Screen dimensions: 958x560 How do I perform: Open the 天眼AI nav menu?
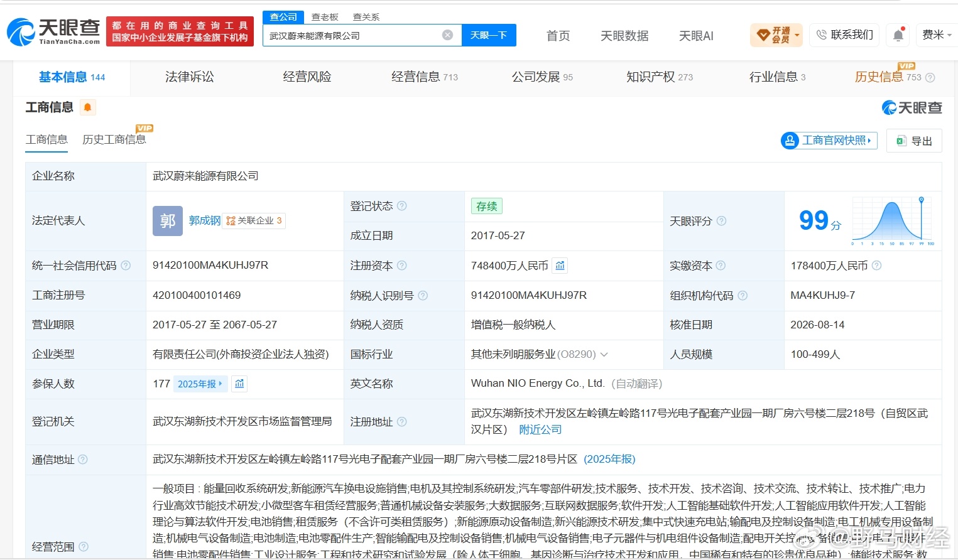point(696,36)
